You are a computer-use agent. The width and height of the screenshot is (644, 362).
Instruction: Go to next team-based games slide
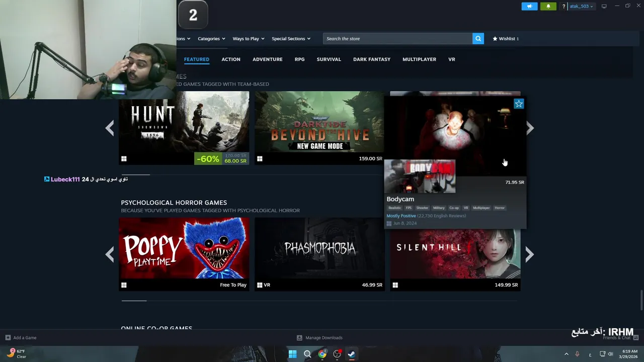pyautogui.click(x=530, y=128)
